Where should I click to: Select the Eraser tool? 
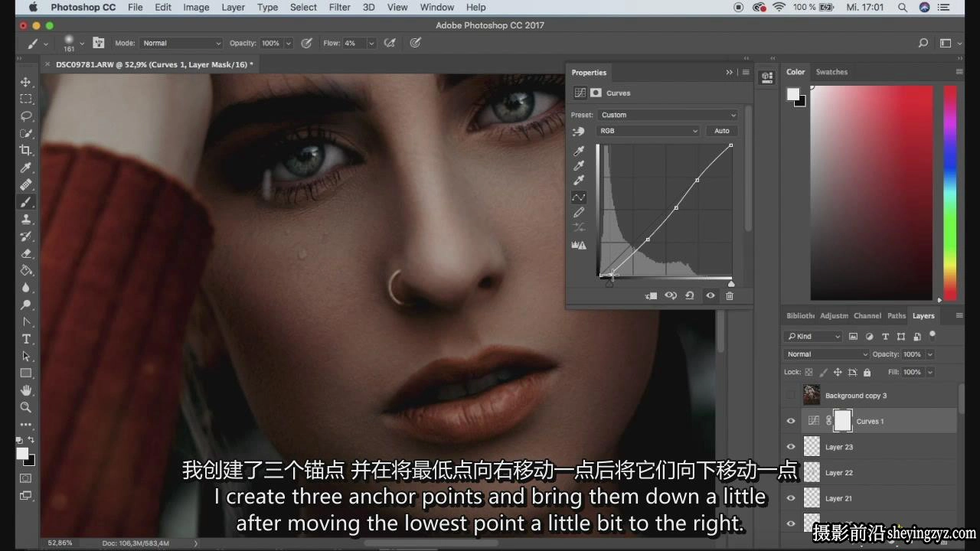pos(26,253)
